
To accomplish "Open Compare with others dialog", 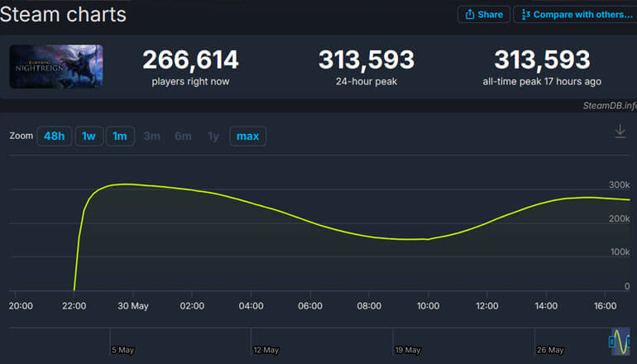I will point(574,14).
